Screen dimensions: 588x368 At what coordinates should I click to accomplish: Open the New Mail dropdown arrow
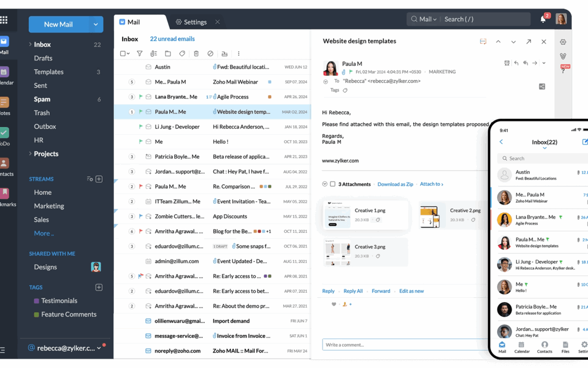click(96, 25)
